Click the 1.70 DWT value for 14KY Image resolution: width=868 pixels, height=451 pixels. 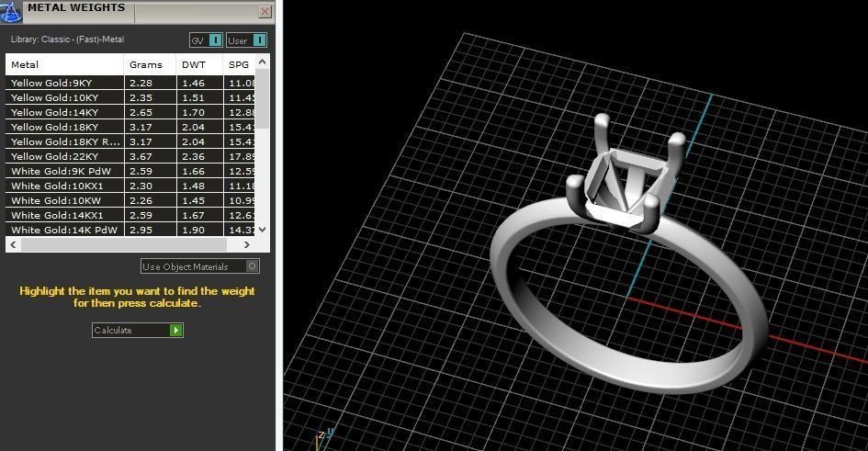pyautogui.click(x=193, y=112)
